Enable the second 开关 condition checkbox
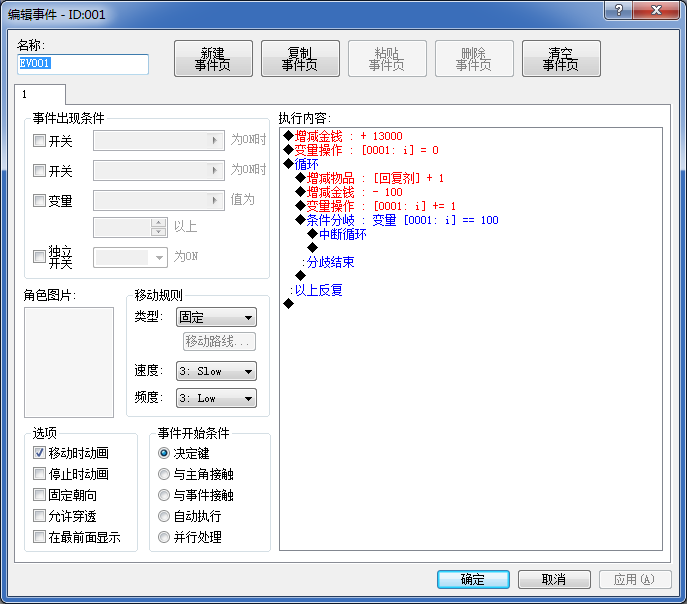Image resolution: width=687 pixels, height=604 pixels. click(39, 170)
